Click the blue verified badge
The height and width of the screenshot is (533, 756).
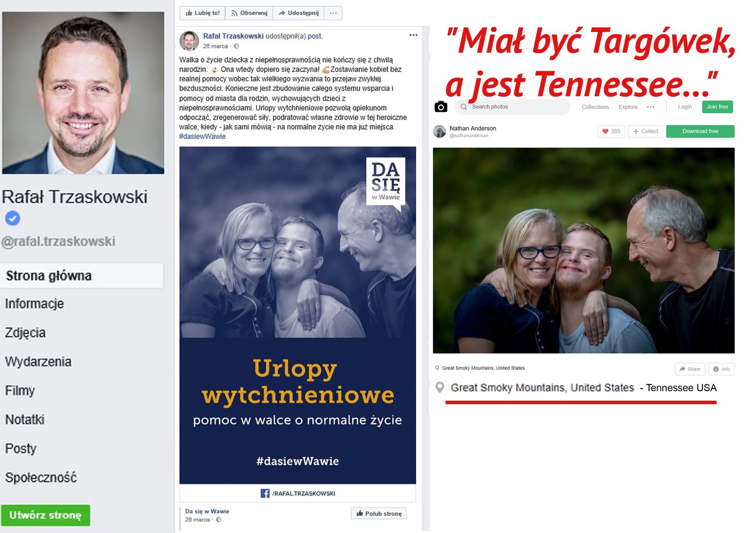pos(13,218)
